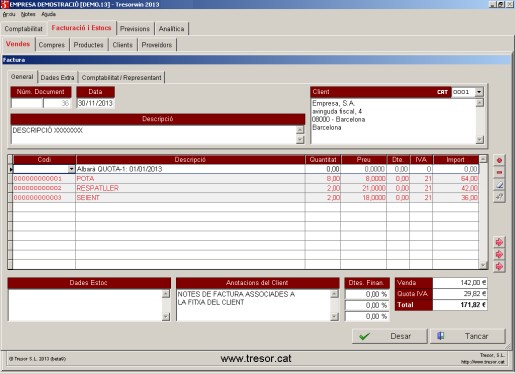Viewport: 515px width, 374px height.
Task: Switch to the Comptabilitat tab
Action: coord(24,29)
